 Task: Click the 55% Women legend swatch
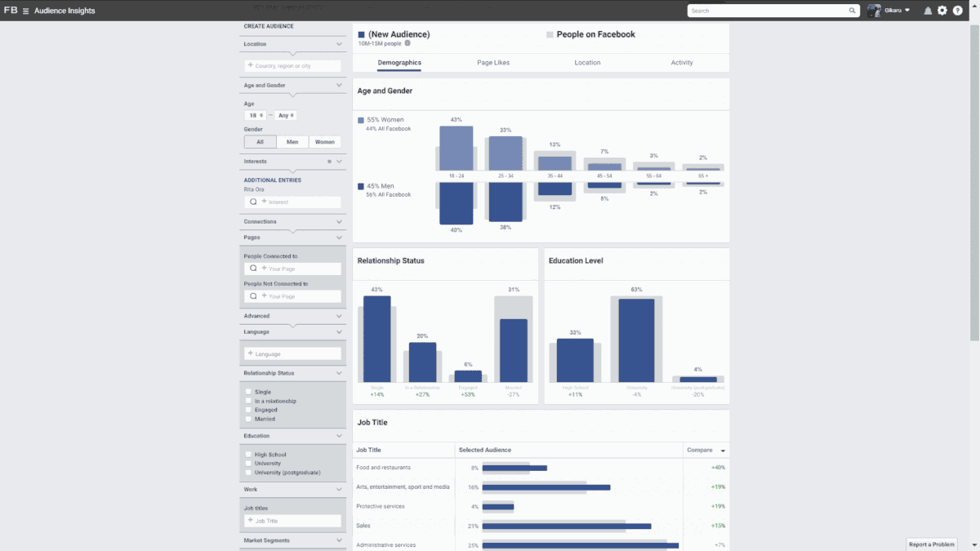point(361,120)
